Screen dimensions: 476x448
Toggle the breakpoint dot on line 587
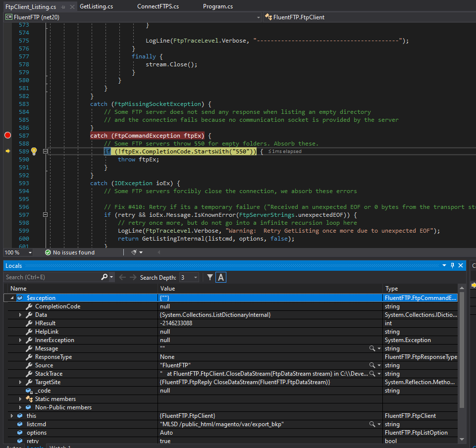click(x=7, y=135)
